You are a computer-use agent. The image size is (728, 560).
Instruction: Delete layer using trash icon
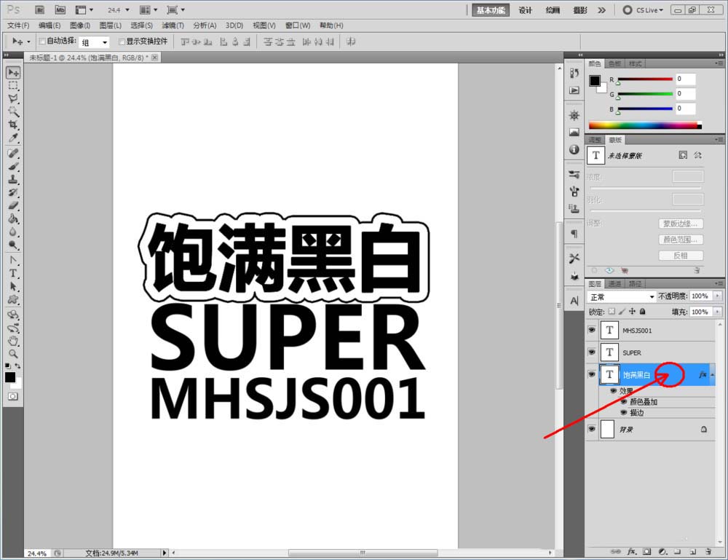tap(709, 552)
